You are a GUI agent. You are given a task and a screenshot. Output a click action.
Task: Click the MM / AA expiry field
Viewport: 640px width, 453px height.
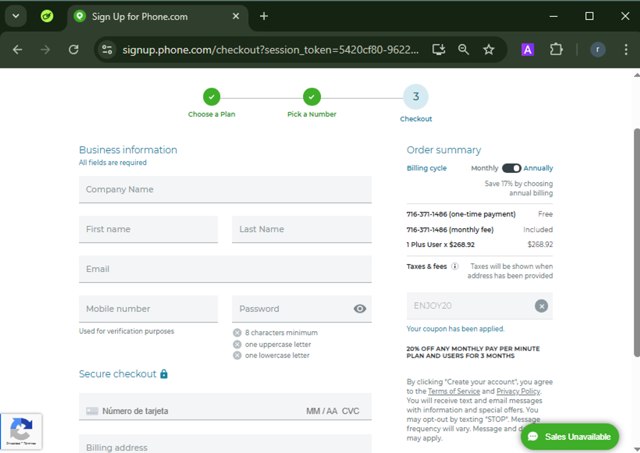point(322,411)
